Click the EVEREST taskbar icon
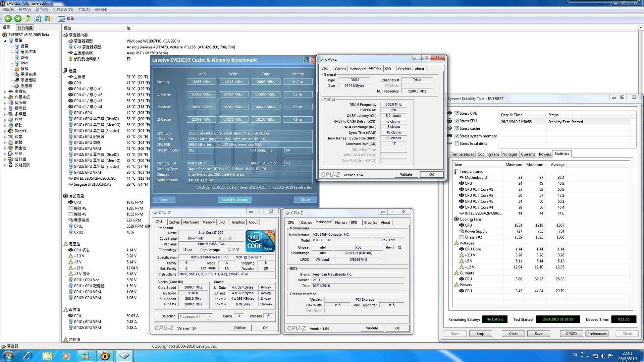Viewport: 644px width, 362px height. point(105,356)
